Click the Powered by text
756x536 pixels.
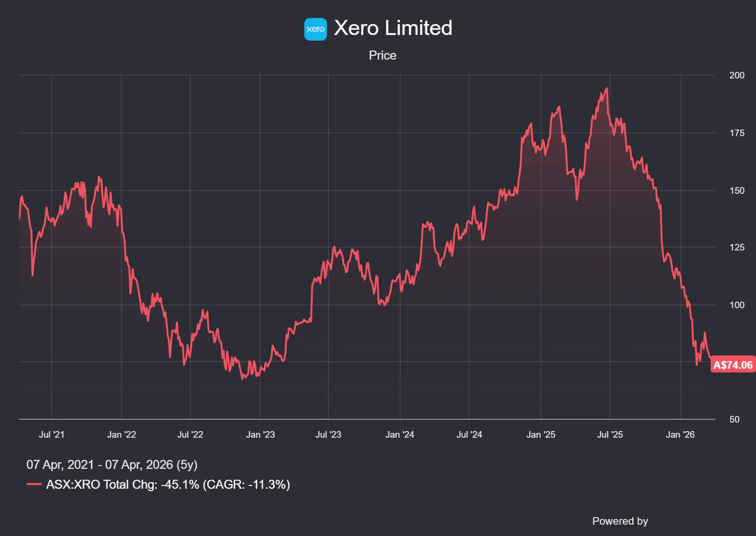(619, 521)
